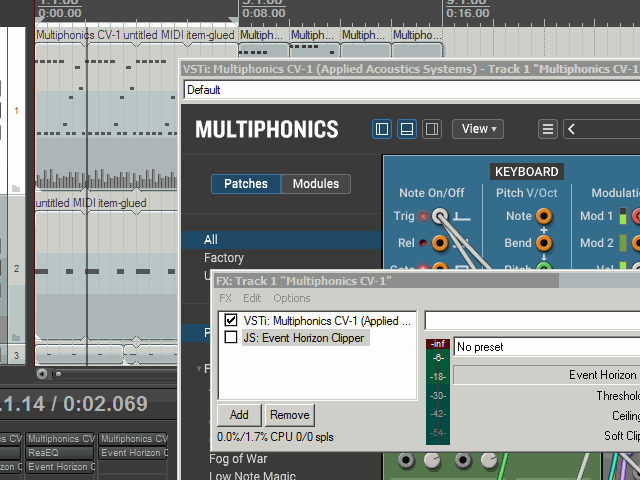Click the Add FX button
Viewport: 640px width, 480px height.
(239, 415)
